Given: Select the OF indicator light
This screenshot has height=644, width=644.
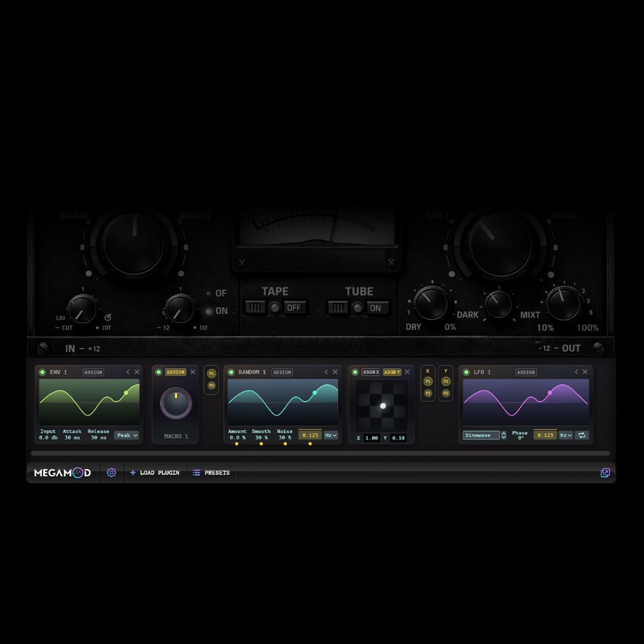Looking at the screenshot, I should point(209,293).
